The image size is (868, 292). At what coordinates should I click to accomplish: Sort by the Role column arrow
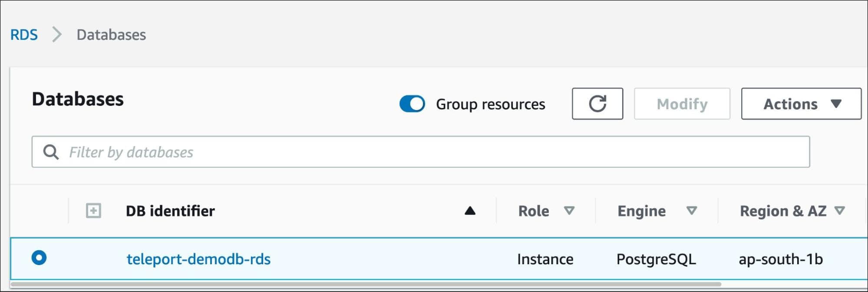click(569, 211)
